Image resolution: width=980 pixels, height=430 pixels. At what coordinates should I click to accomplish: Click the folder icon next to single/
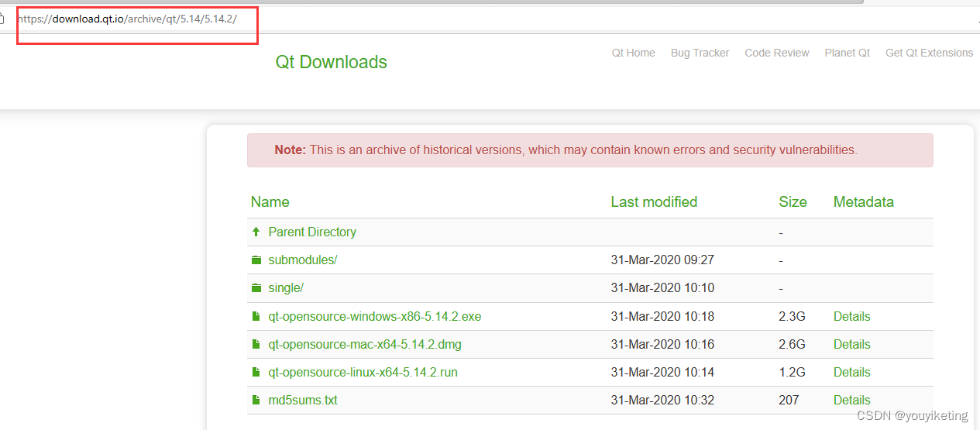pyautogui.click(x=256, y=288)
